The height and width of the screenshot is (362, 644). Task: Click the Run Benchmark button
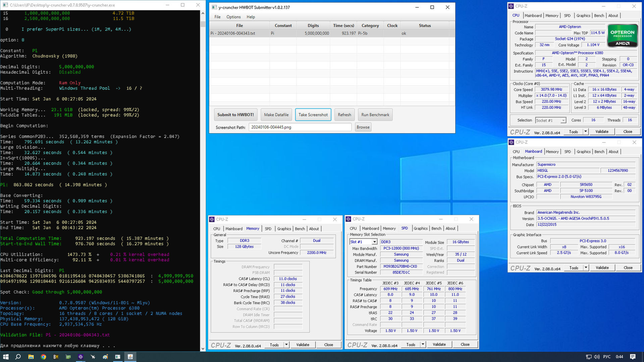(375, 115)
